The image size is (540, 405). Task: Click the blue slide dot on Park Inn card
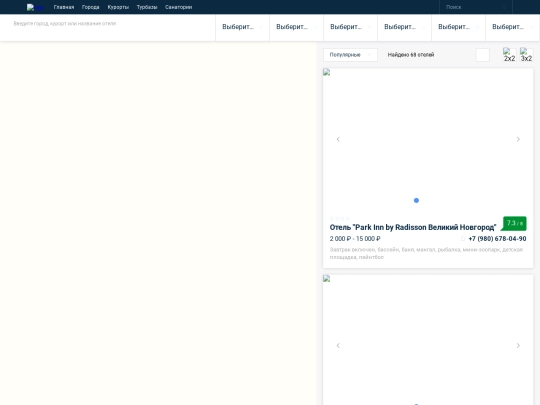416,200
